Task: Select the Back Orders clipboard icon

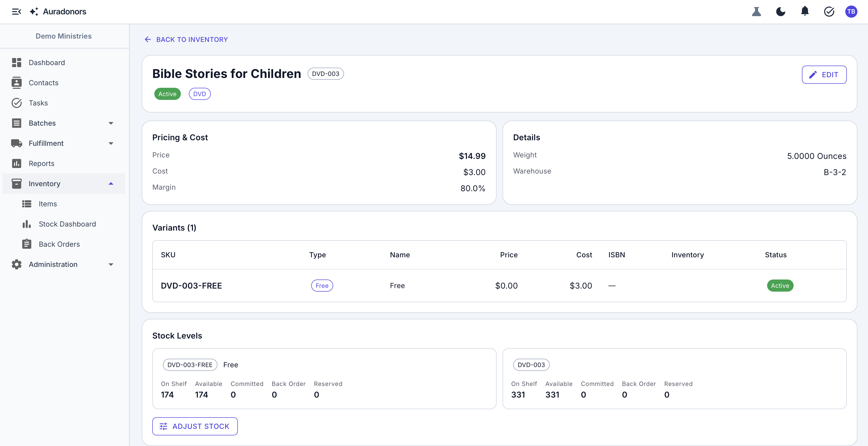Action: tap(27, 244)
